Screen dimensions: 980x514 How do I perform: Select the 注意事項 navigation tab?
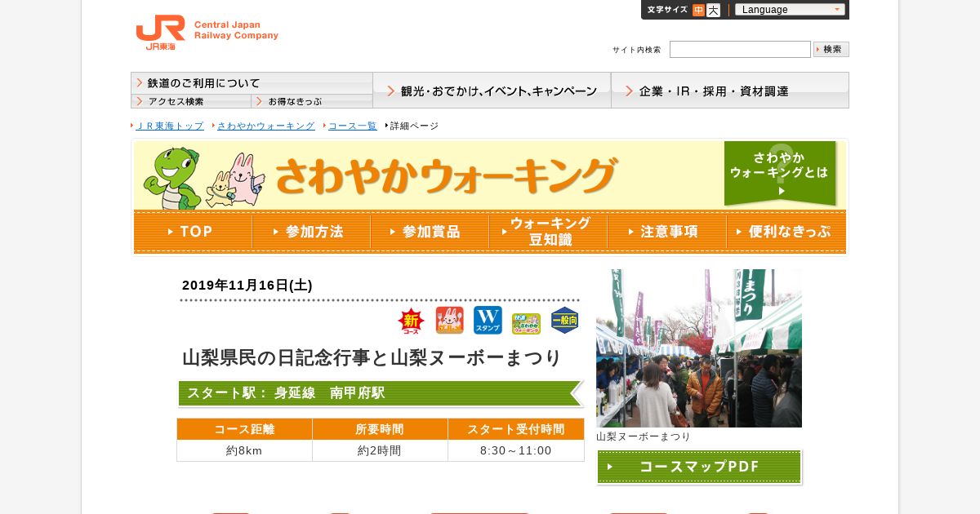click(666, 232)
